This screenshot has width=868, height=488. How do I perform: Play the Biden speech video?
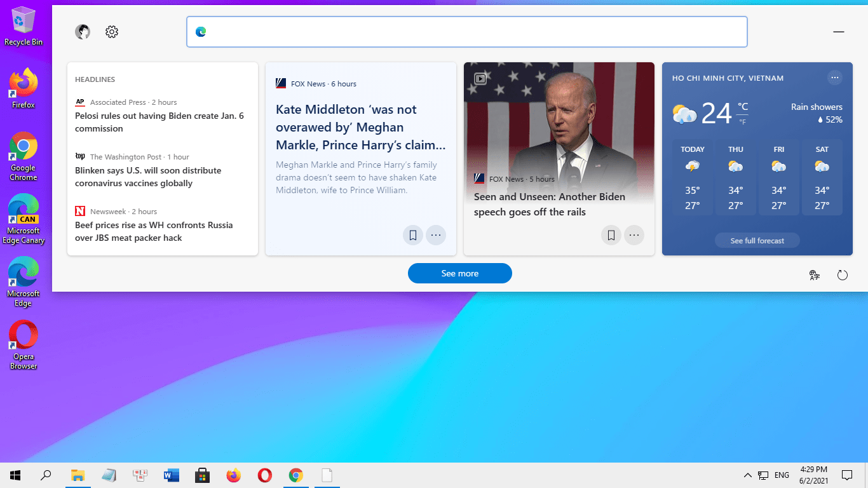(x=480, y=79)
